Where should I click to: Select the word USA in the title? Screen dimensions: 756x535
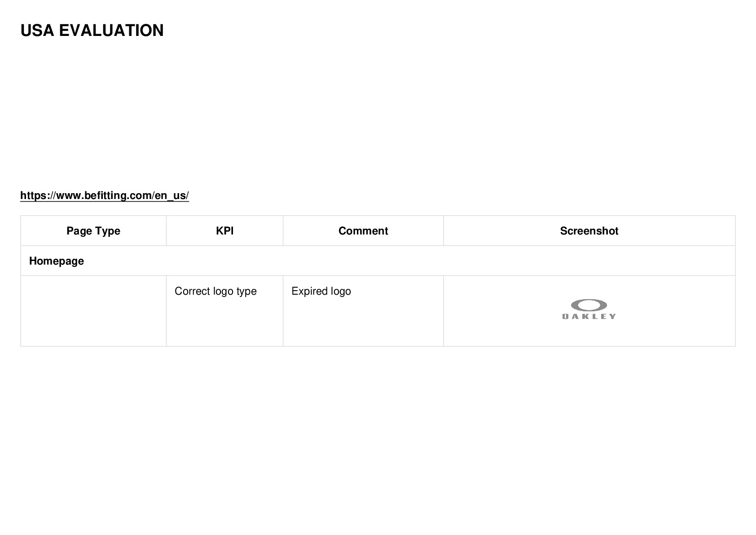coord(37,31)
